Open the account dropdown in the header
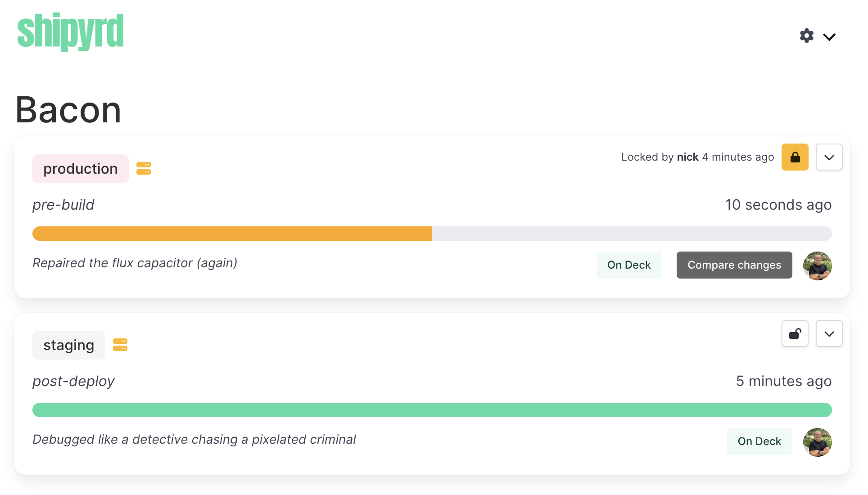Viewport: 868px width, 495px height. pyautogui.click(x=830, y=36)
